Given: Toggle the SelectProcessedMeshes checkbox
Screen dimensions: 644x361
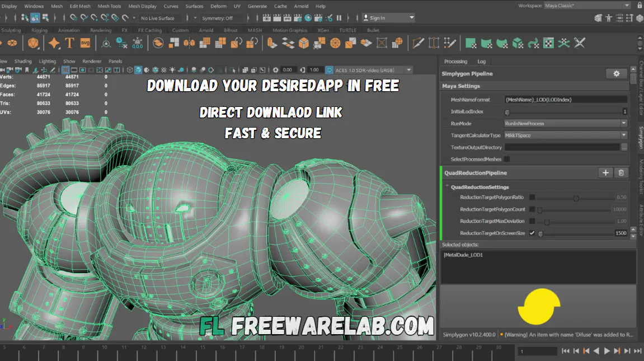Looking at the screenshot, I should pos(507,159).
